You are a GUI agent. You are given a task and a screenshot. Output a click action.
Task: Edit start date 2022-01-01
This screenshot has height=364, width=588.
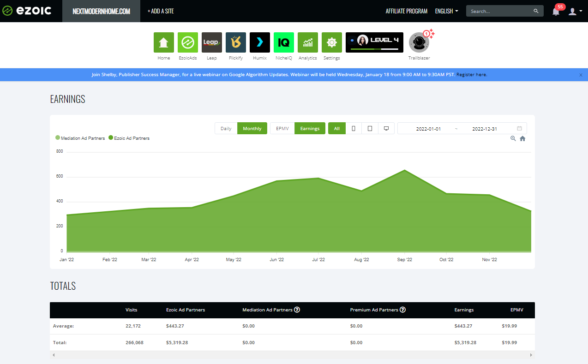click(428, 129)
